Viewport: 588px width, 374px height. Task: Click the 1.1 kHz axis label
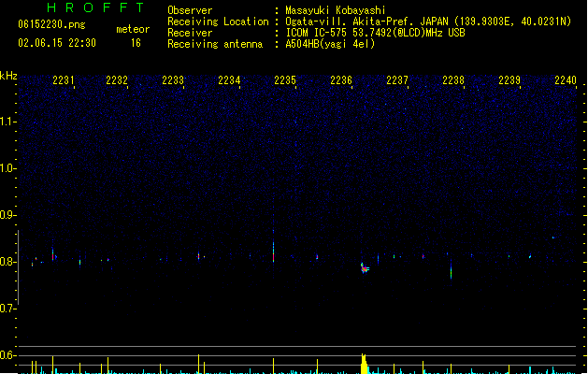pos(7,122)
